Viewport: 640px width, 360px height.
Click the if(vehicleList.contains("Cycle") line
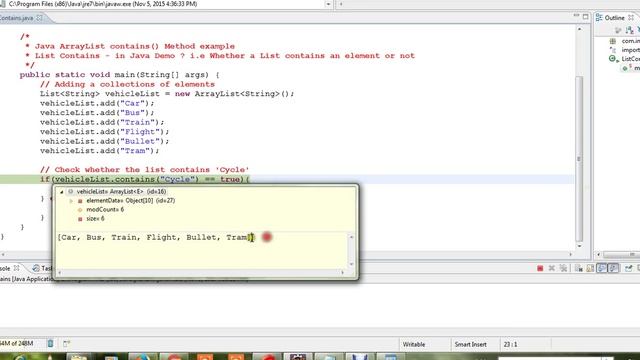tap(144, 179)
